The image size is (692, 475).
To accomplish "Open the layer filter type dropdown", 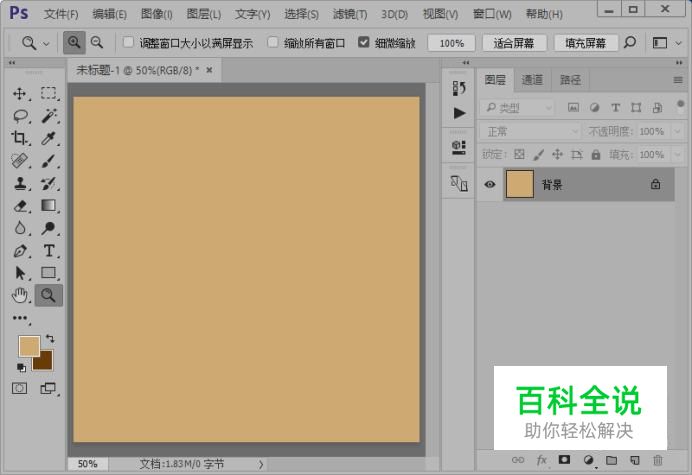I will tap(516, 108).
